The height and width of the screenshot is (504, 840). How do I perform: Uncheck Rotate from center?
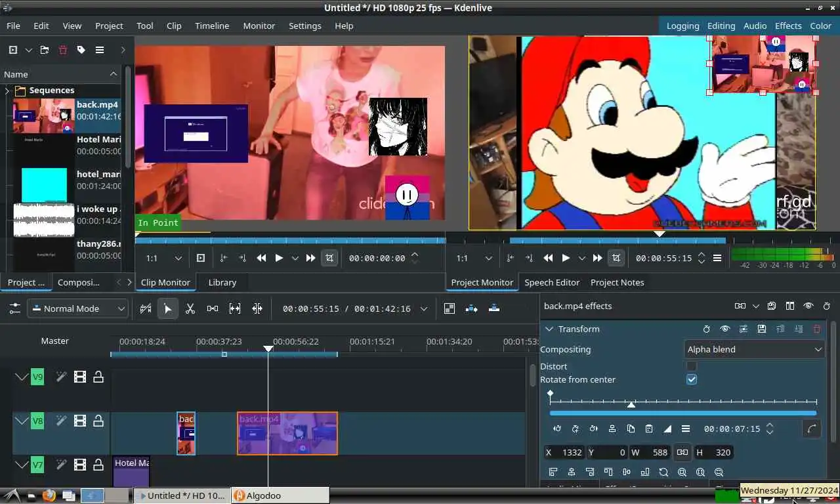691,379
